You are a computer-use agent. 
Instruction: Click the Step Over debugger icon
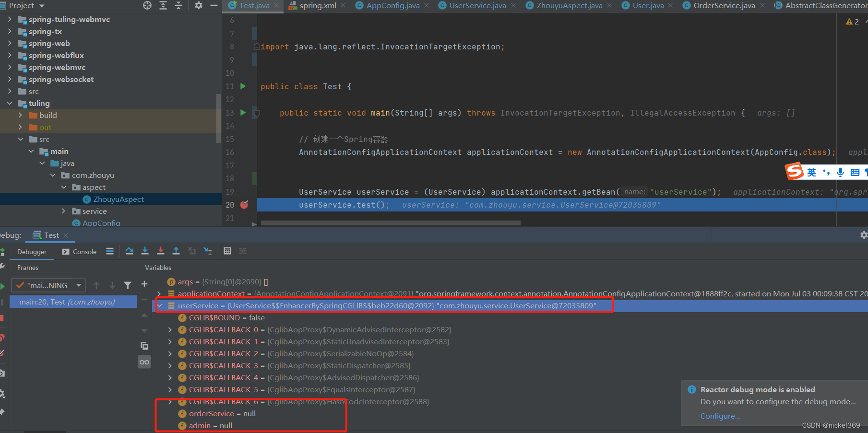pos(130,251)
